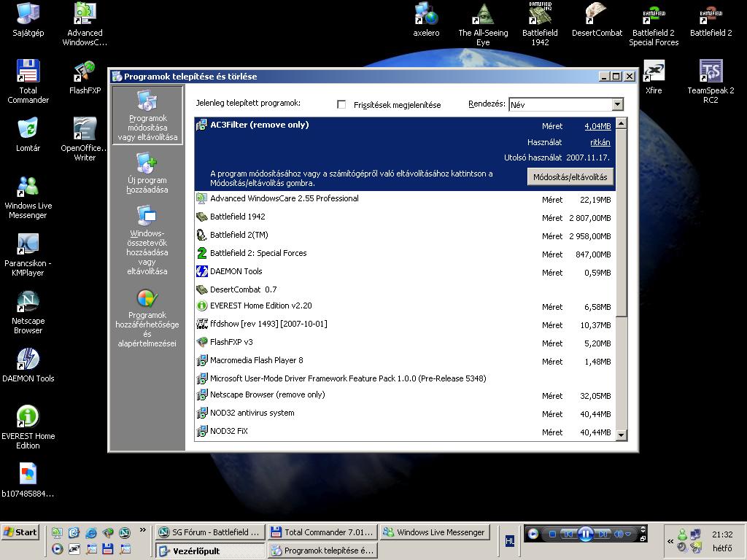The height and width of the screenshot is (560, 747).
Task: Switch to Total Commander 7.01 taskbar button
Action: [x=322, y=532]
